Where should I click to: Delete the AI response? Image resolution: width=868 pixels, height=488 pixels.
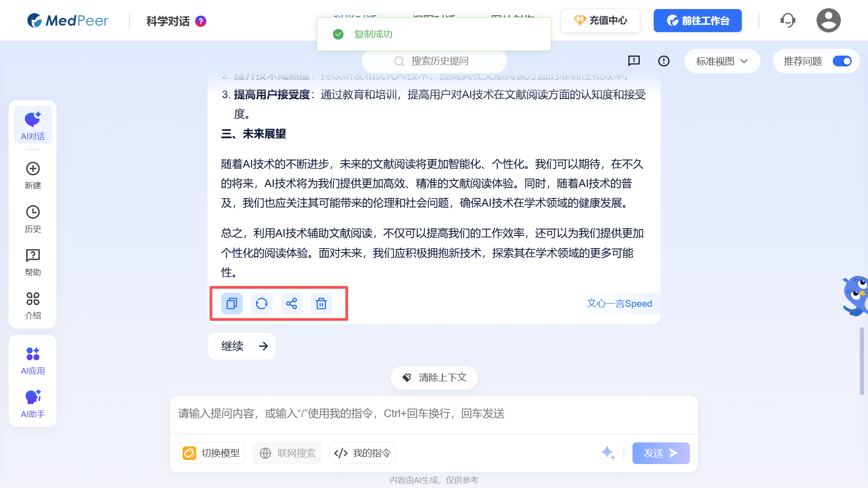(321, 304)
